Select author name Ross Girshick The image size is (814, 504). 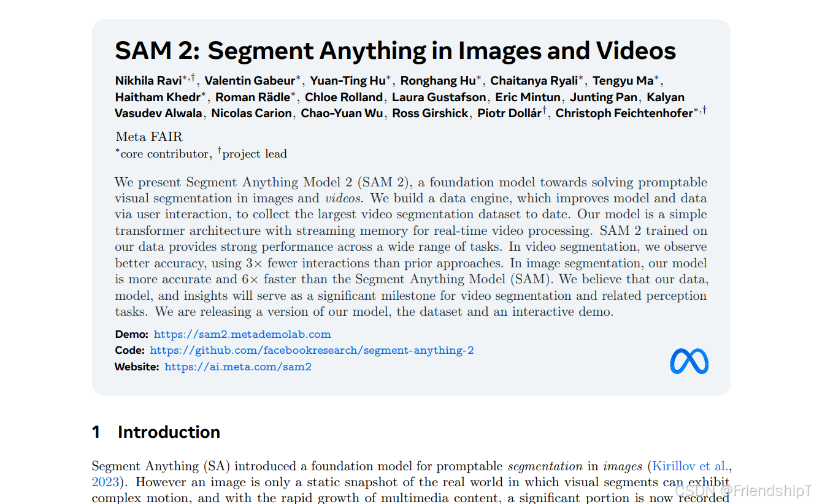click(x=430, y=113)
